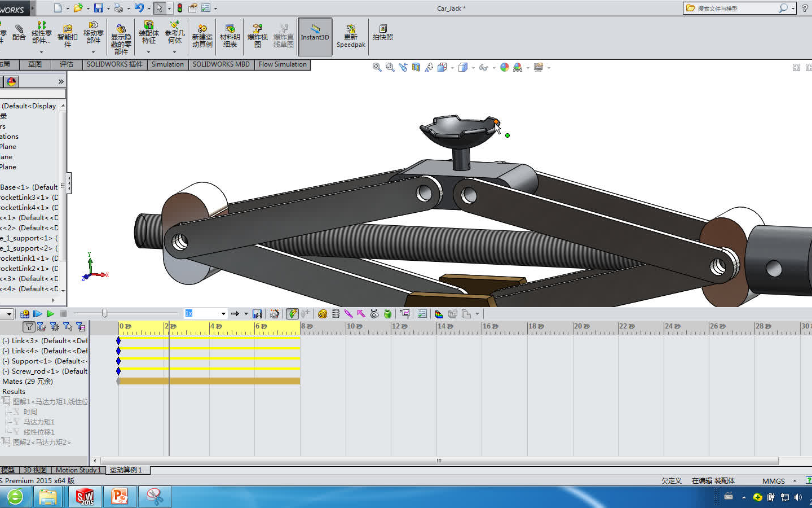Viewport: 812px width, 508px height.
Task: Click the Zoom to Fit magnifier icon
Action: pos(377,67)
